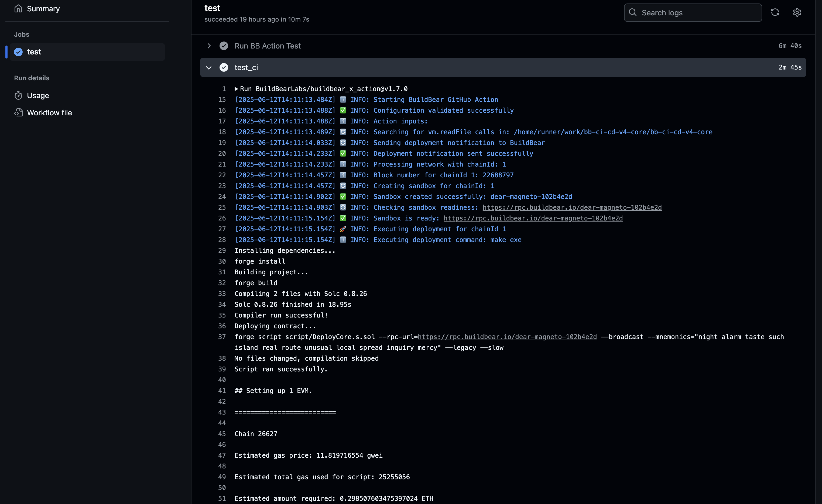This screenshot has width=822, height=504.
Task: Click the refresh logs icon
Action: click(775, 12)
